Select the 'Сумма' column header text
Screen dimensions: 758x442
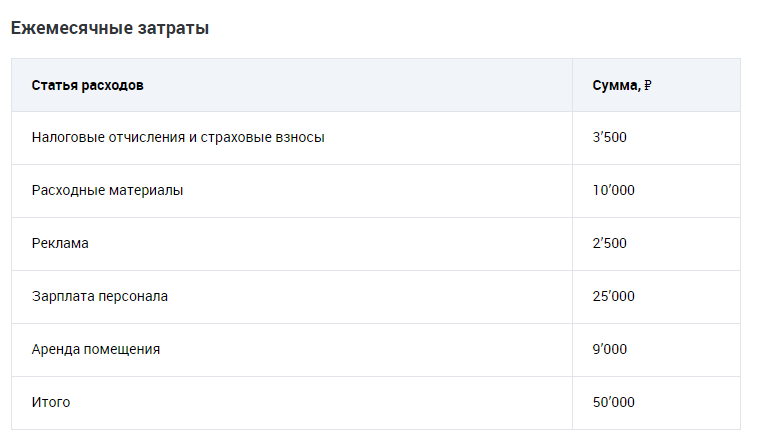click(615, 85)
